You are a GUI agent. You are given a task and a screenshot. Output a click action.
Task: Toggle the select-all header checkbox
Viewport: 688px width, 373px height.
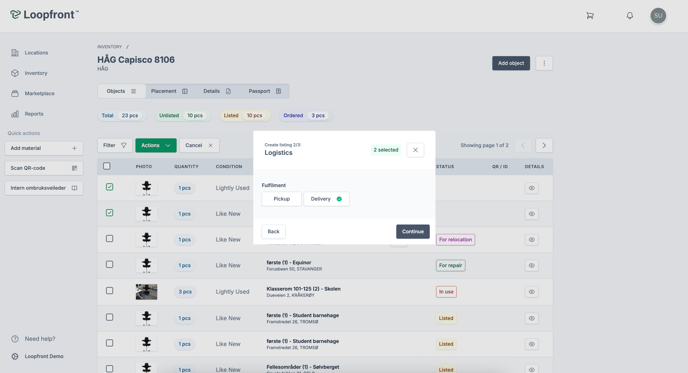(107, 166)
